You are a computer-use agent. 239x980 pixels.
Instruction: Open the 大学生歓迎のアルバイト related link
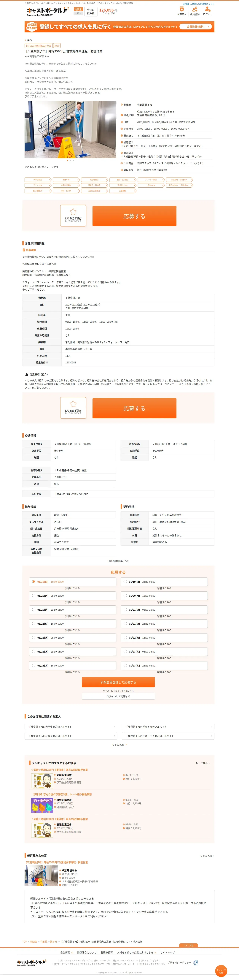point(71,727)
